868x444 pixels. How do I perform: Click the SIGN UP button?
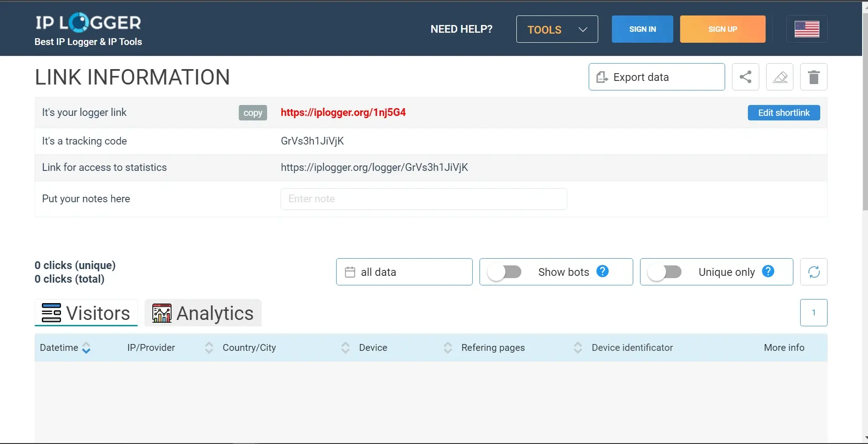tap(722, 29)
